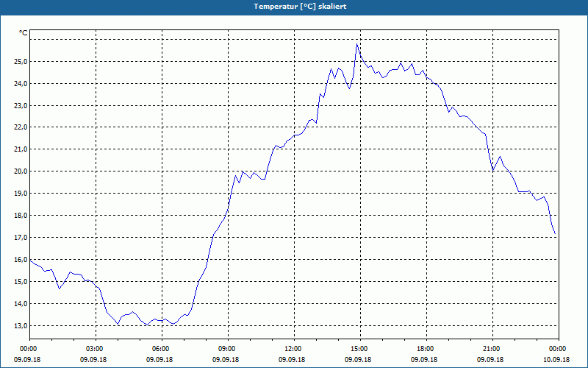Screen dimensions: 588x368
Task: Click the 18:00 time axis label
Action: pyautogui.click(x=426, y=349)
